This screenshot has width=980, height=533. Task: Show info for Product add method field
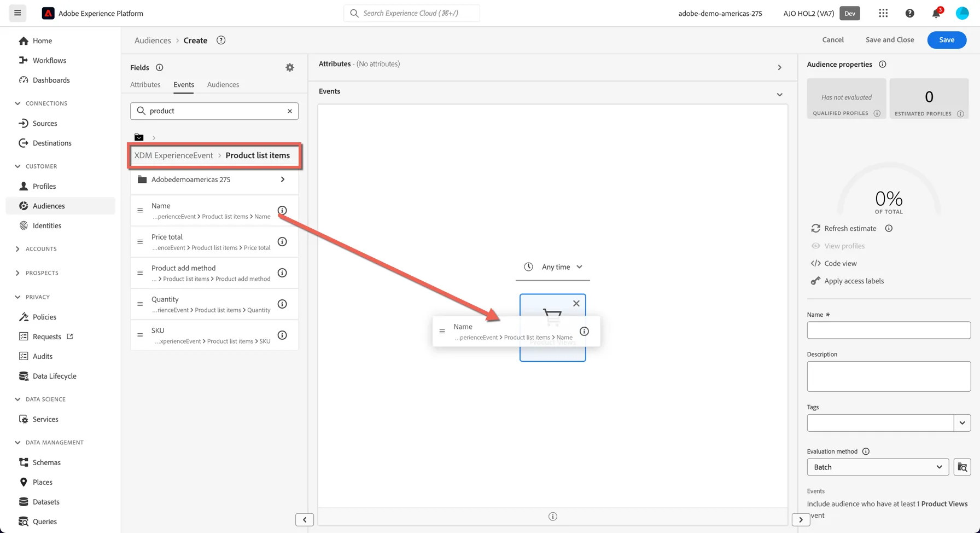click(282, 273)
